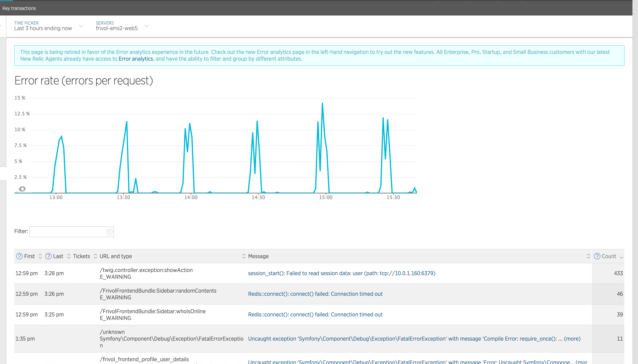Click count value 433

coord(618,273)
